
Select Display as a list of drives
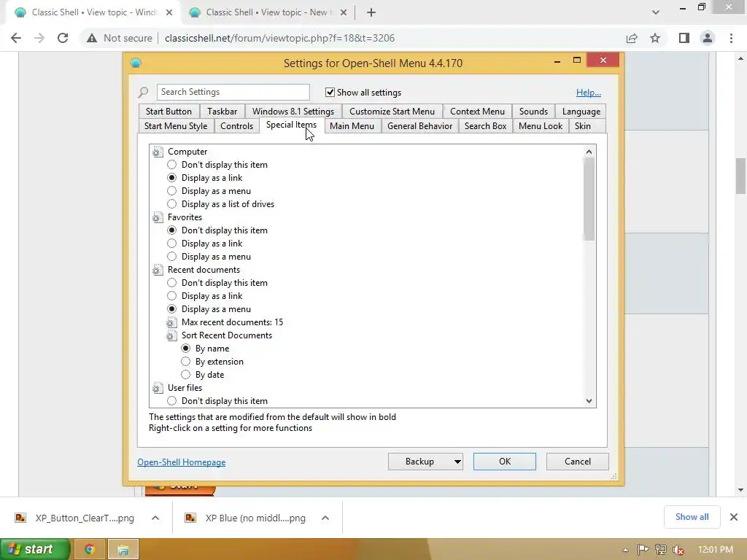click(x=171, y=204)
